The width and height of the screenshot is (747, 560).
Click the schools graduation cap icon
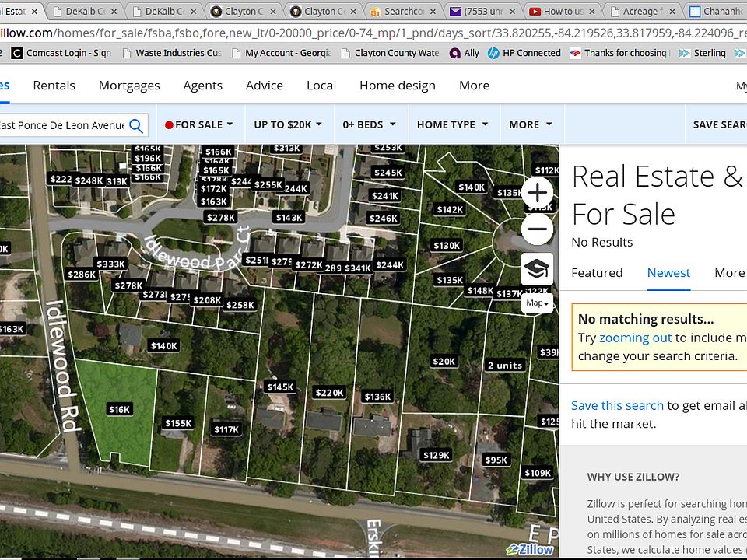538,268
